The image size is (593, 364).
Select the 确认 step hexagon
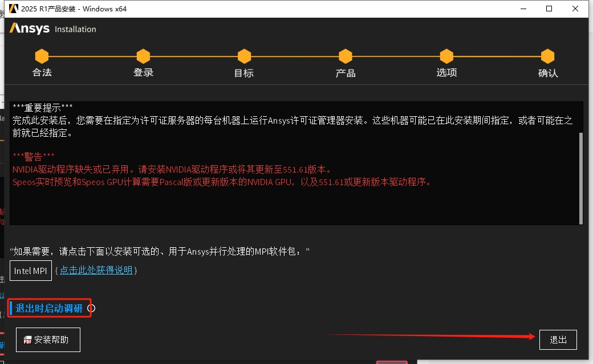[547, 56]
